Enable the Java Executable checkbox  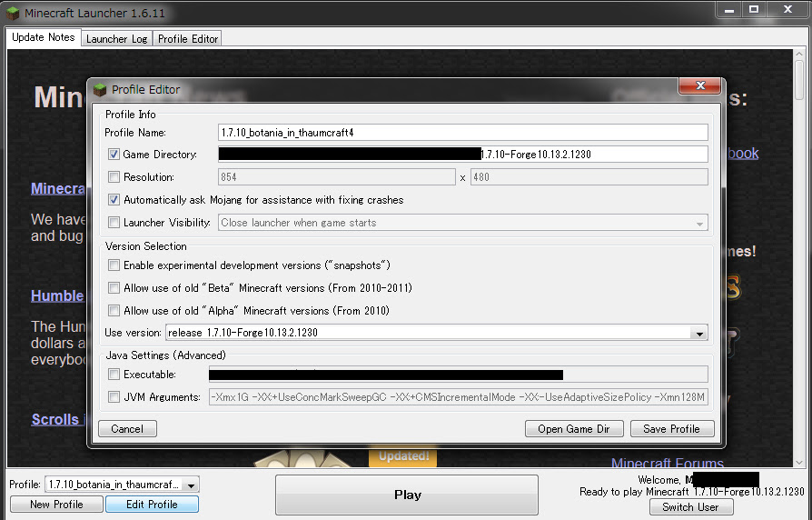click(114, 375)
